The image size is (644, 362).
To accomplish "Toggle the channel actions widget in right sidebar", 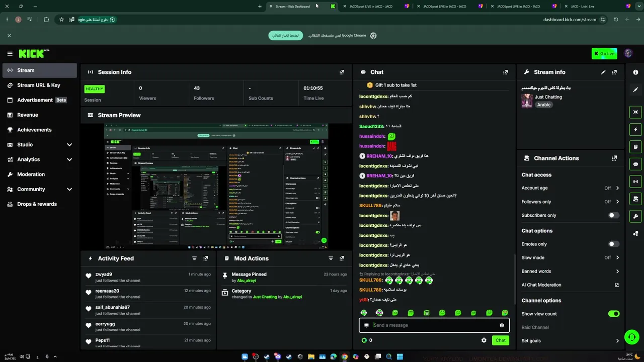I will [x=635, y=199].
